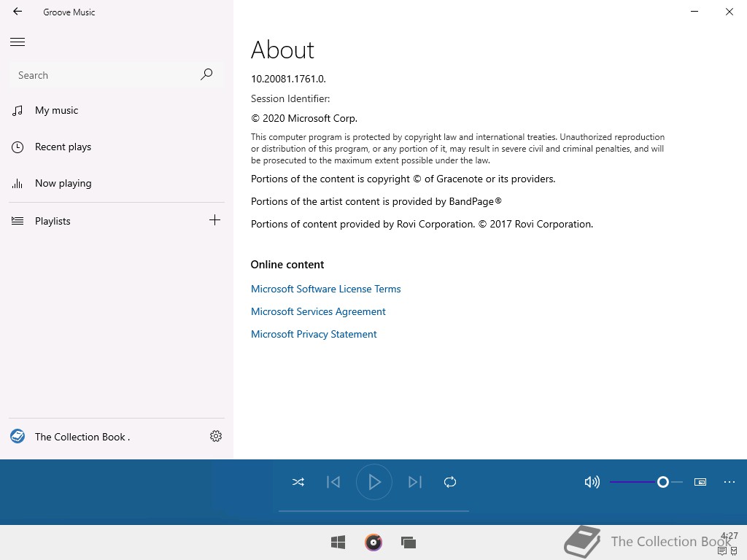
Task: Open Task View on the taskbar
Action: (409, 542)
